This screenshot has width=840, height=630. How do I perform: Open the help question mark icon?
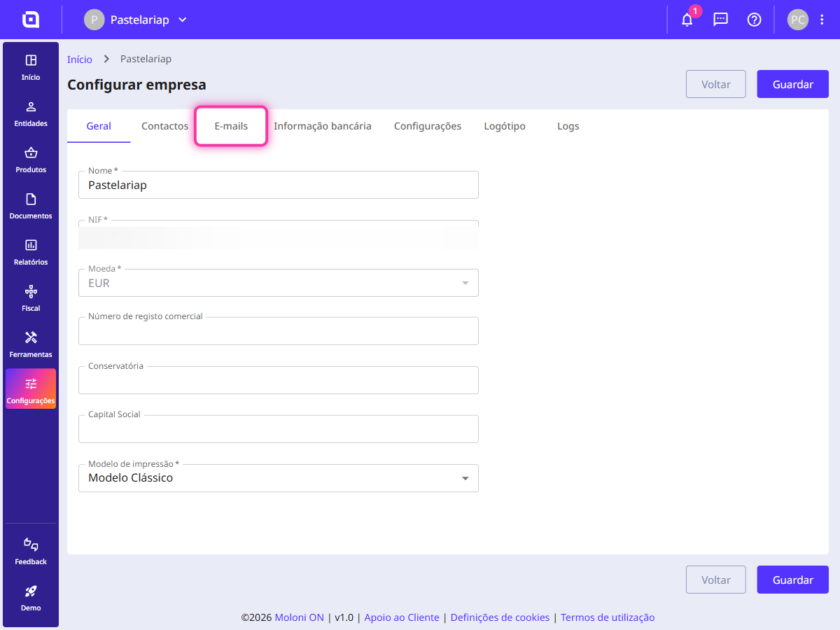(x=755, y=20)
